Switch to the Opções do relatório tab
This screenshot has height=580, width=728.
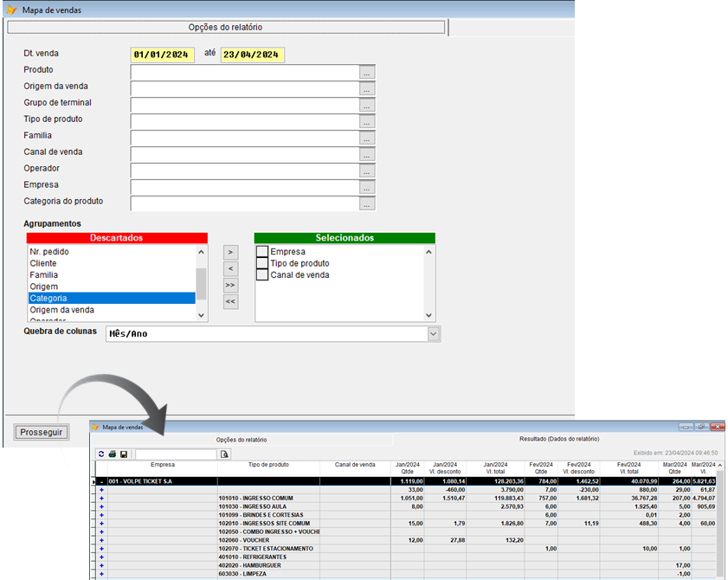coord(225,27)
